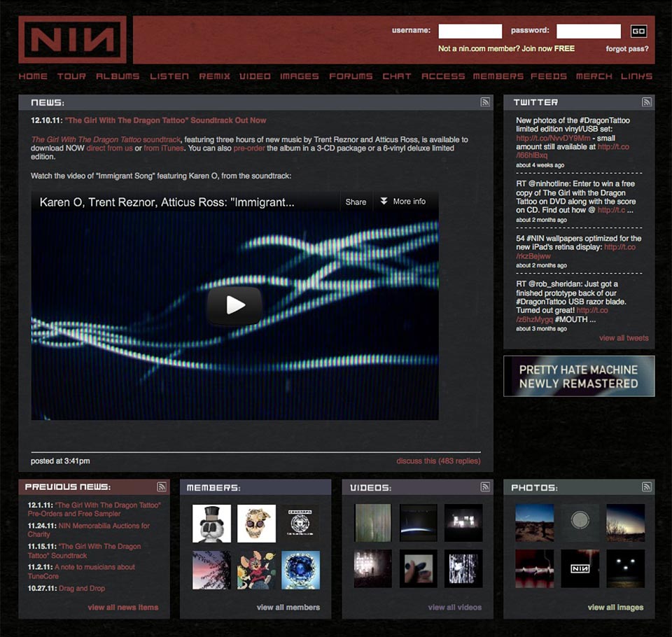Open the VIDEO menu item
The height and width of the screenshot is (637, 672).
tap(255, 76)
